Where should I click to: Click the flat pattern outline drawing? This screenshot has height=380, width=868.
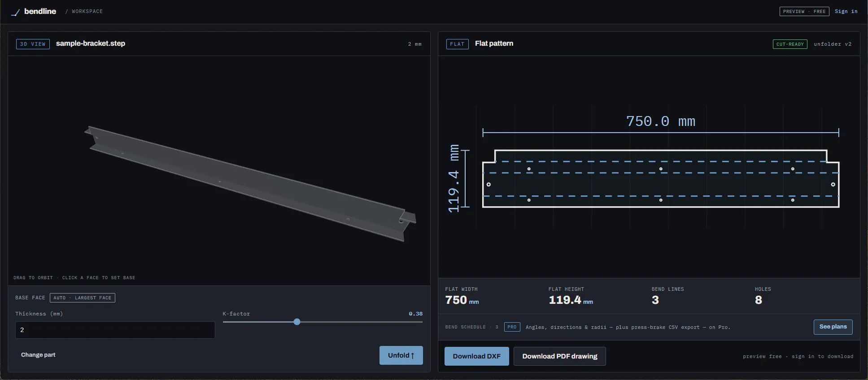point(661,178)
